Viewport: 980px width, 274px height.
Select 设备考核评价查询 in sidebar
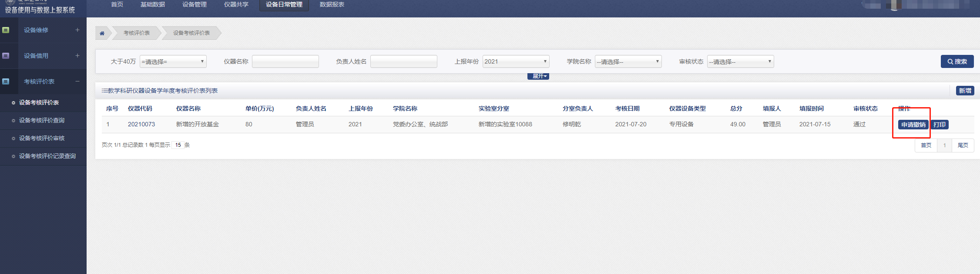pyautogui.click(x=42, y=120)
